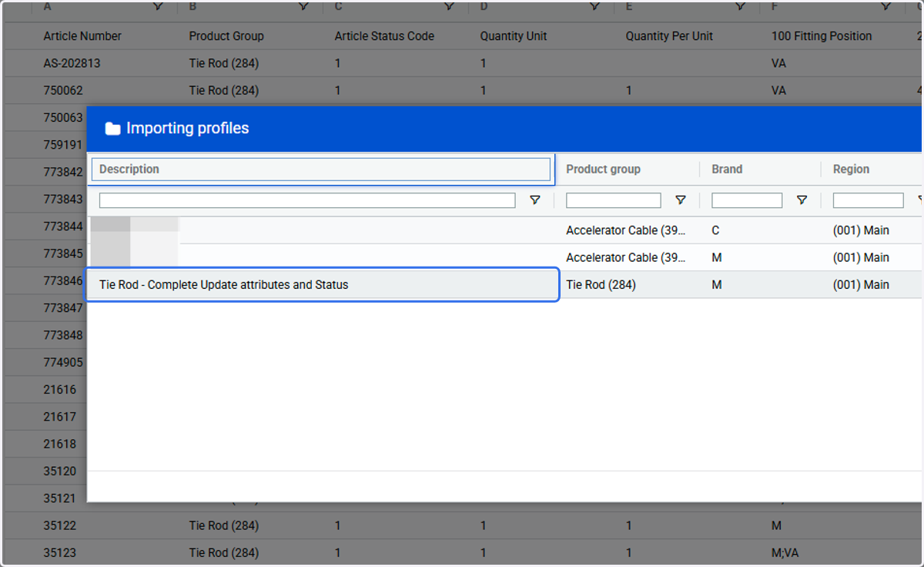Image resolution: width=924 pixels, height=567 pixels.
Task: Select the Accelerator Cable row with brand M
Action: pos(504,257)
